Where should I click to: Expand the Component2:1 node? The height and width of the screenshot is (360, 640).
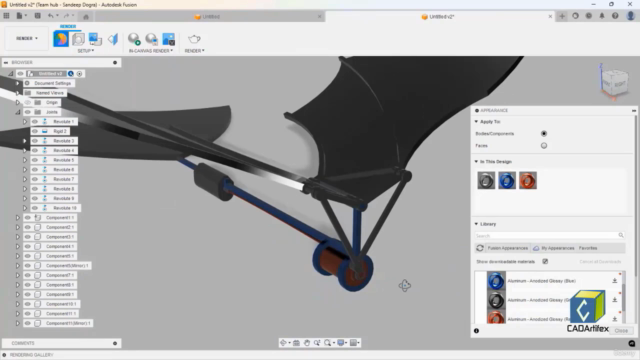pyautogui.click(x=18, y=227)
